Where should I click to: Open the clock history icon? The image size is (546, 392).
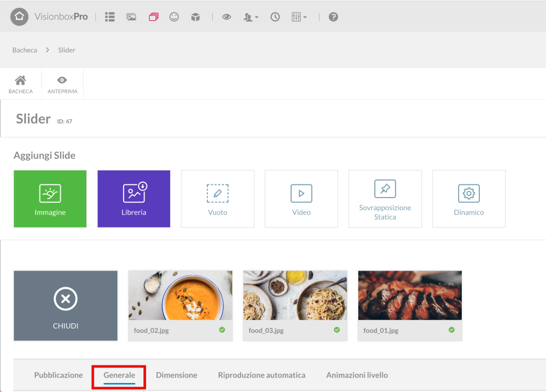click(x=275, y=17)
